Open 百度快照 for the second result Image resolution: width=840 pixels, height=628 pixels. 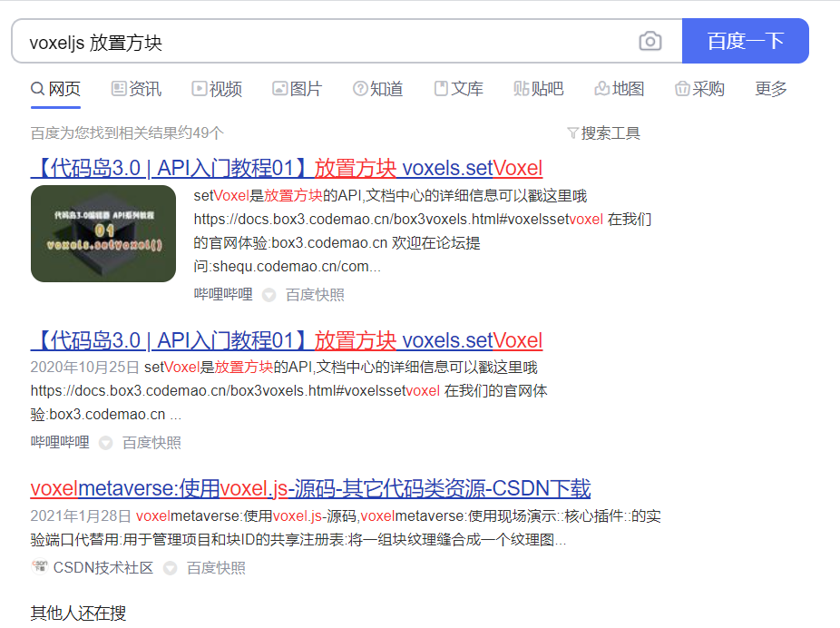click(x=151, y=442)
